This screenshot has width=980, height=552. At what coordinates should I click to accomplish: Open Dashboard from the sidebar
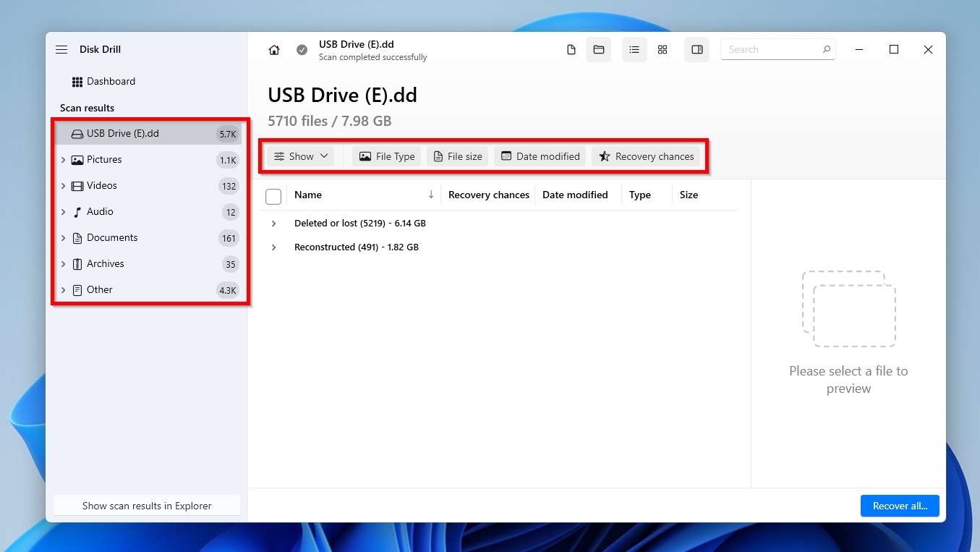tap(111, 82)
